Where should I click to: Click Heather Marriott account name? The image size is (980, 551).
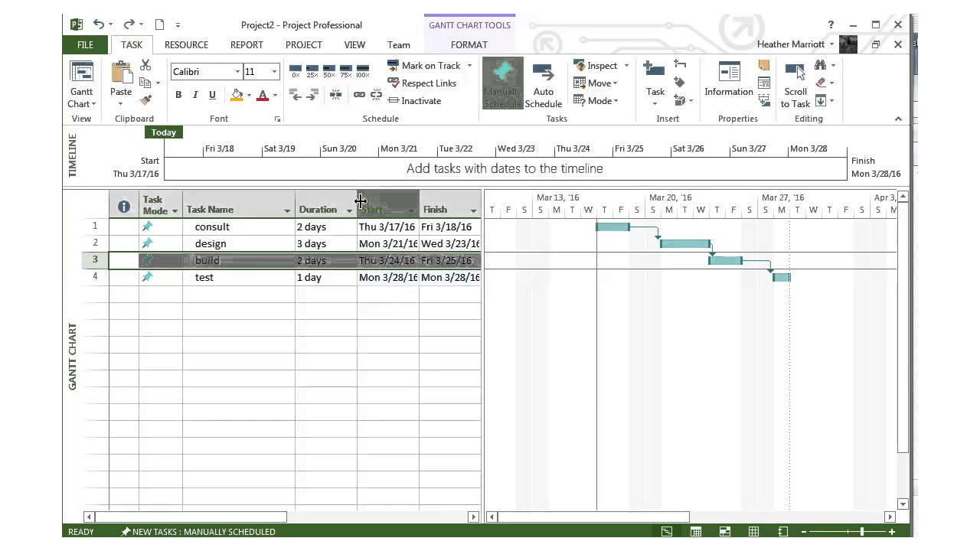pos(791,44)
